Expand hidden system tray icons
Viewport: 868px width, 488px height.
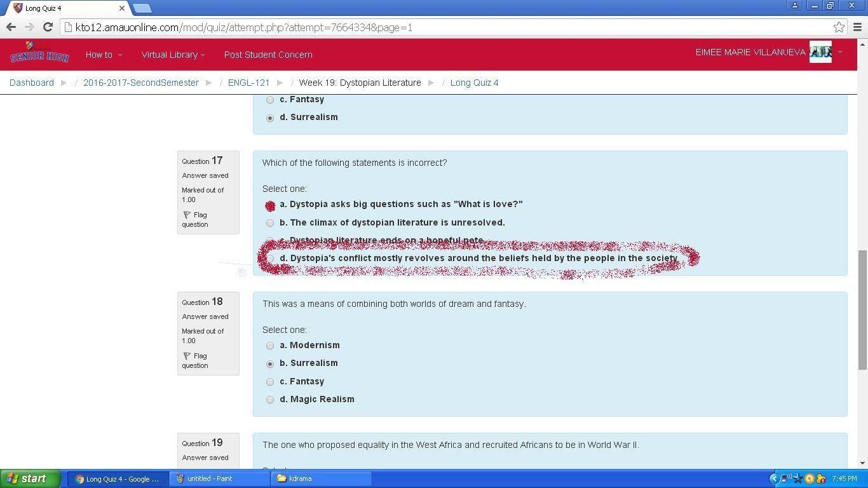point(774,478)
